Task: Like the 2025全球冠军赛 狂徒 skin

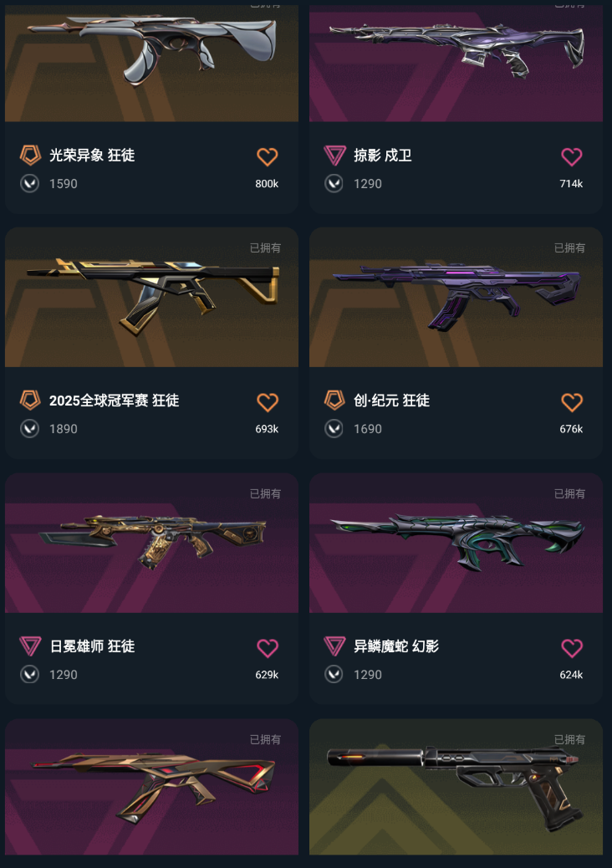Action: (268, 402)
